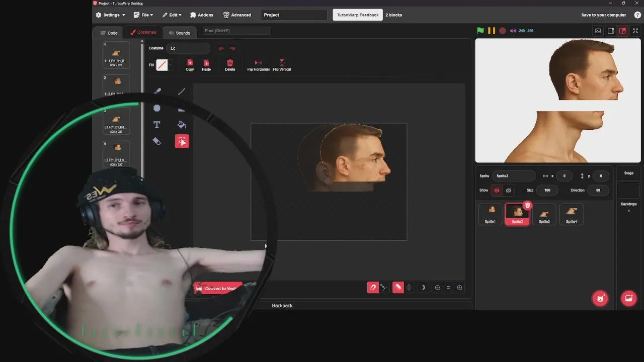Select the Fill bucket tool
The image size is (644, 362).
[x=182, y=125]
